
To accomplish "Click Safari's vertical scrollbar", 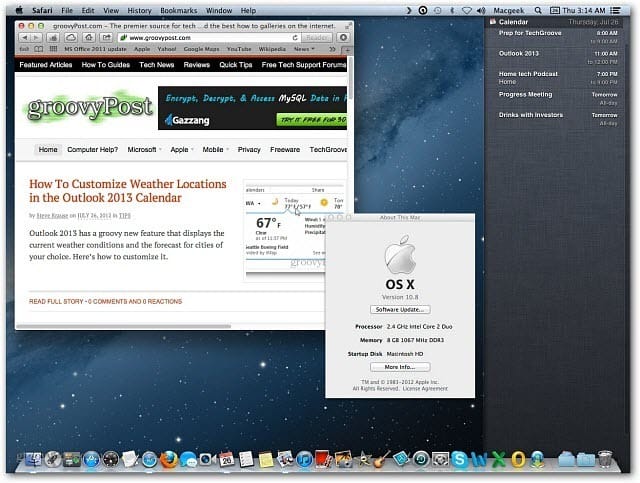I will click(351, 77).
